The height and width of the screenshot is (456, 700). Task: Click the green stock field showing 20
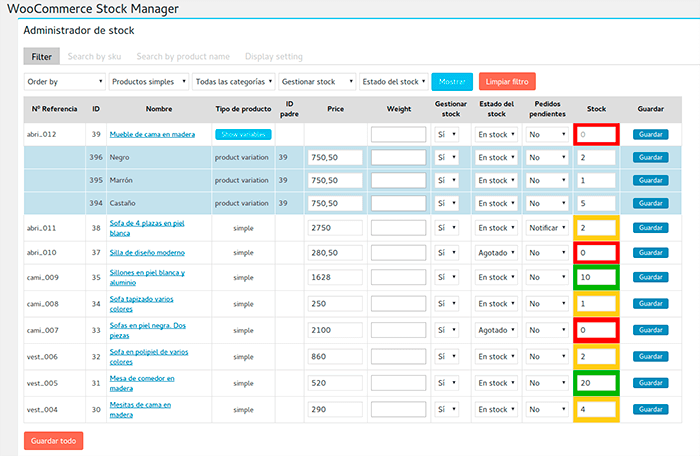pos(596,383)
